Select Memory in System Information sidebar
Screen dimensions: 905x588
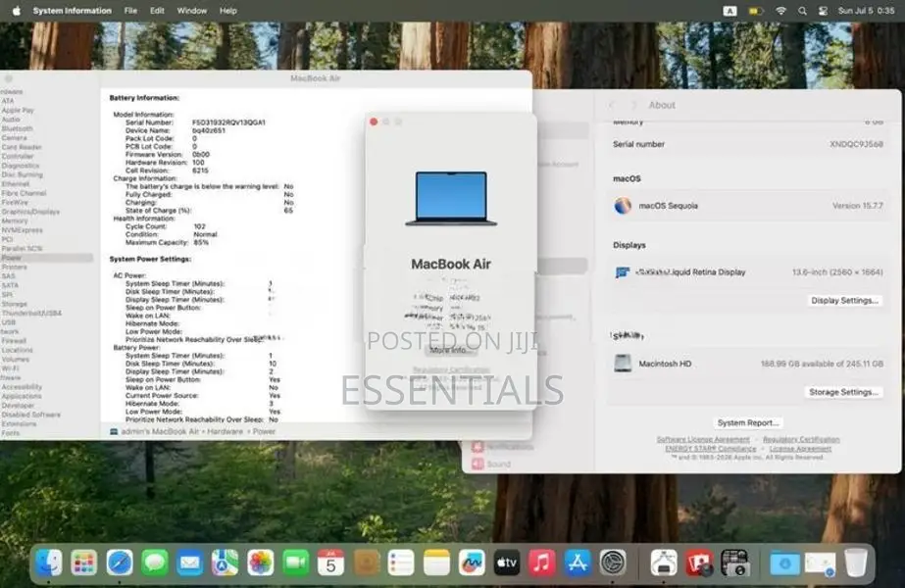point(15,221)
